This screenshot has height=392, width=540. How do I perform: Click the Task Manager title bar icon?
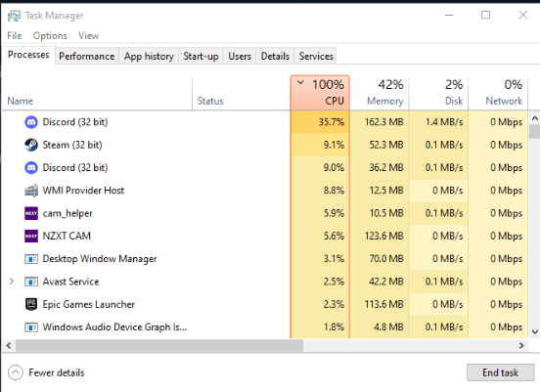point(14,16)
